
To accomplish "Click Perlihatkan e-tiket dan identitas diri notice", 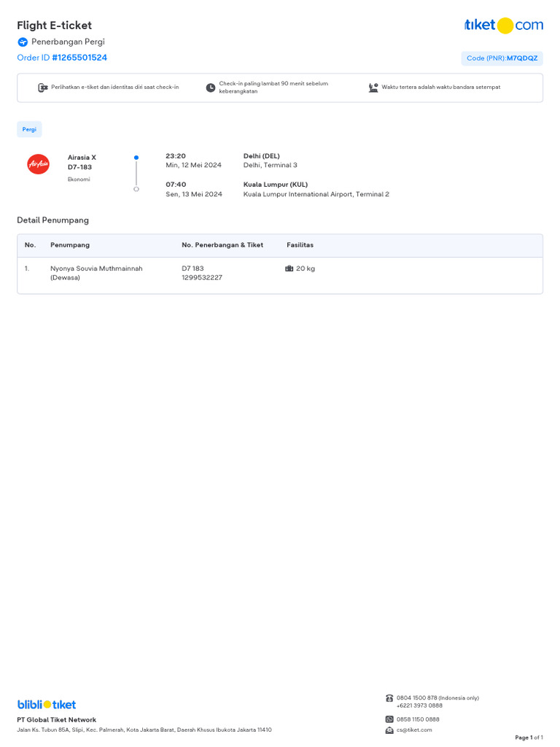I will pyautogui.click(x=114, y=88).
